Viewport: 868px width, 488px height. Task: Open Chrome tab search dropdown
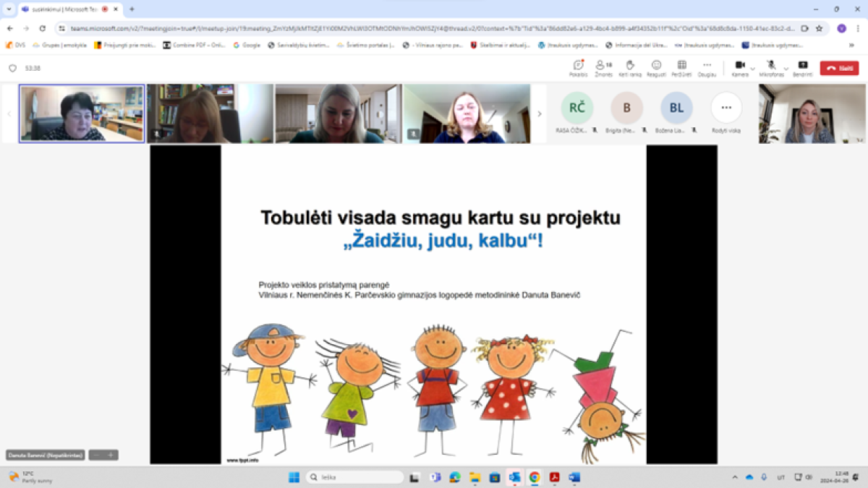pyautogui.click(x=9, y=9)
